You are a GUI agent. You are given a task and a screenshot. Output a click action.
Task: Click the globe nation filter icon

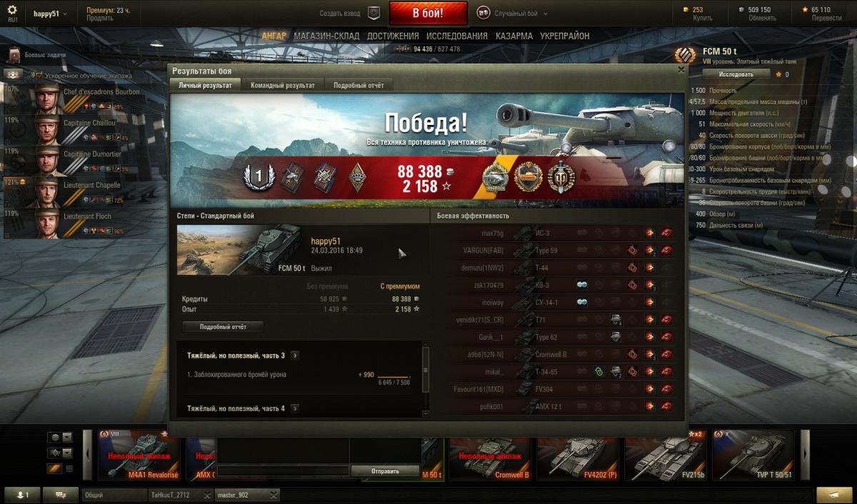pos(54,437)
